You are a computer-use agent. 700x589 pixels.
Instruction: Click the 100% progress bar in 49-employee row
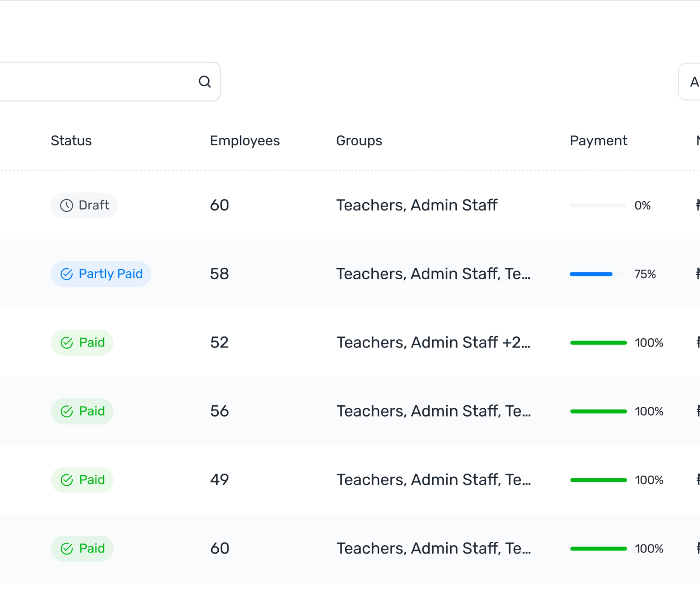tap(598, 480)
